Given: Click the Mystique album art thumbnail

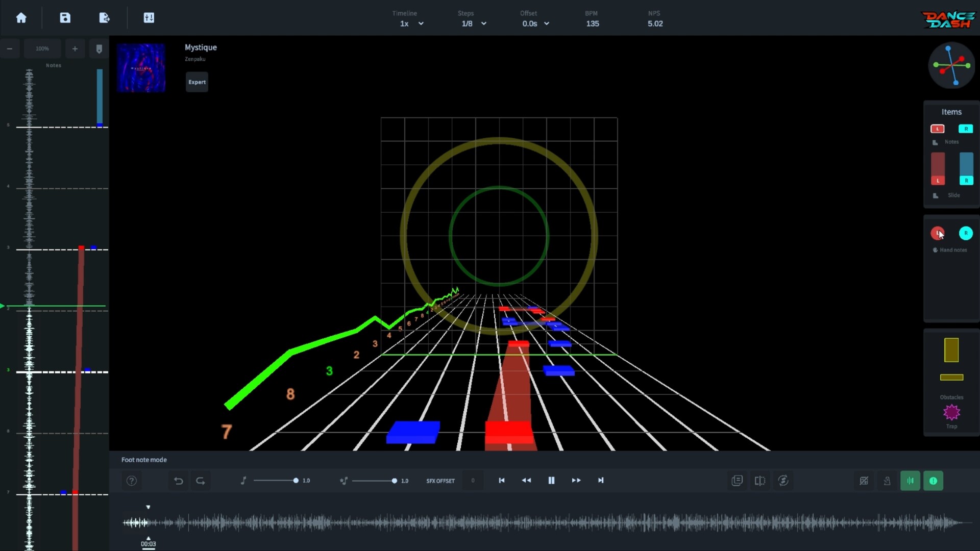Looking at the screenshot, I should [x=141, y=67].
